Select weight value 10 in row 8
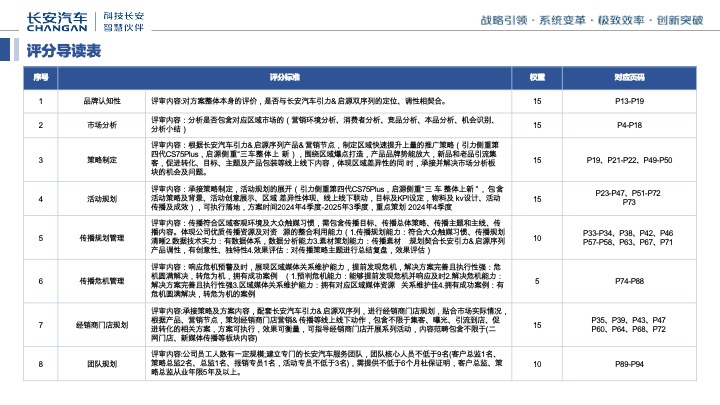720x405 pixels. tap(537, 364)
